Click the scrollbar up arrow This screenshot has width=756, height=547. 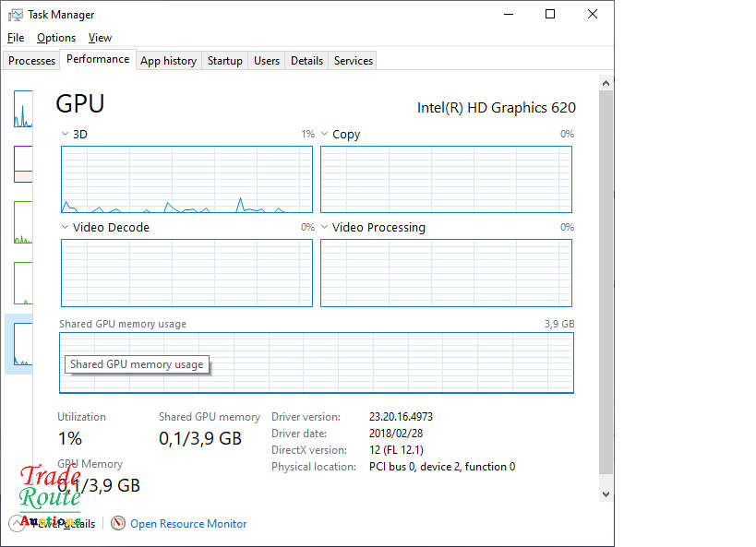606,84
